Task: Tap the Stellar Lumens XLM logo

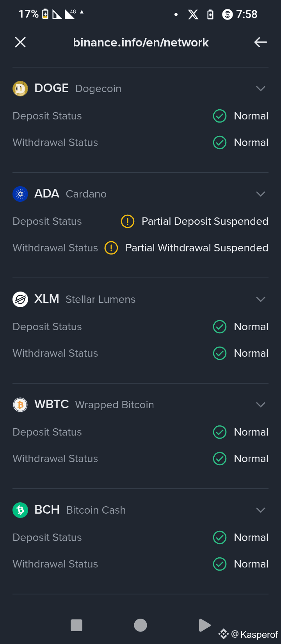Action: 20,299
